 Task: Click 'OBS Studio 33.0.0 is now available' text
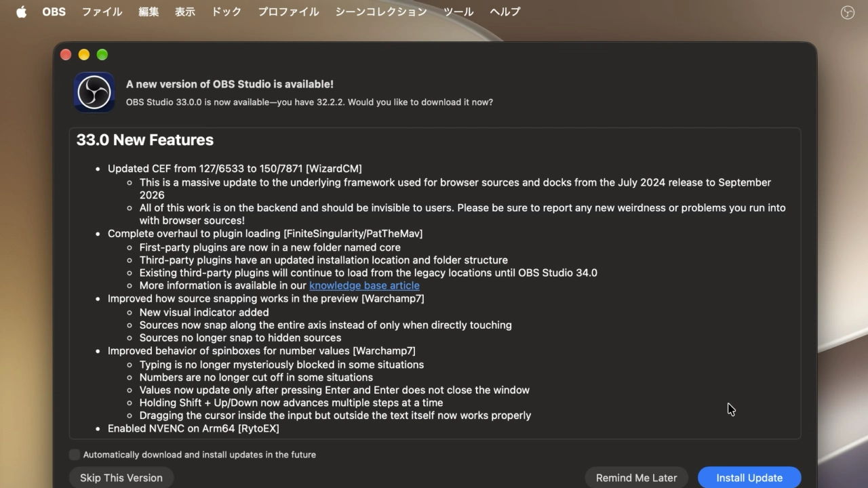[x=309, y=102]
